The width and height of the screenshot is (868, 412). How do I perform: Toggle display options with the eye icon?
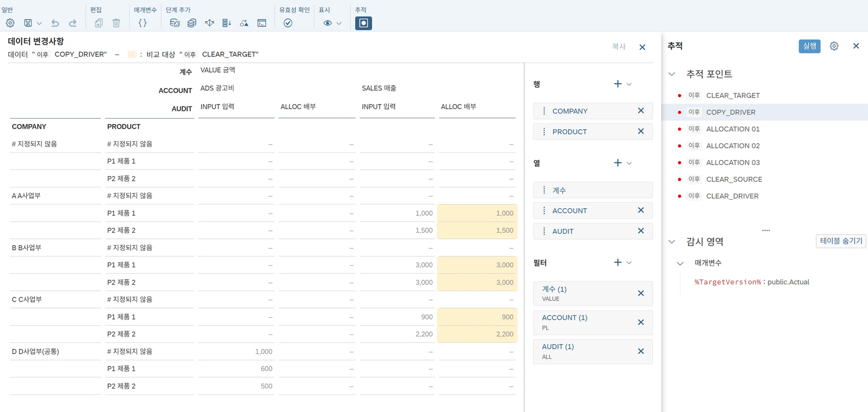(x=327, y=23)
